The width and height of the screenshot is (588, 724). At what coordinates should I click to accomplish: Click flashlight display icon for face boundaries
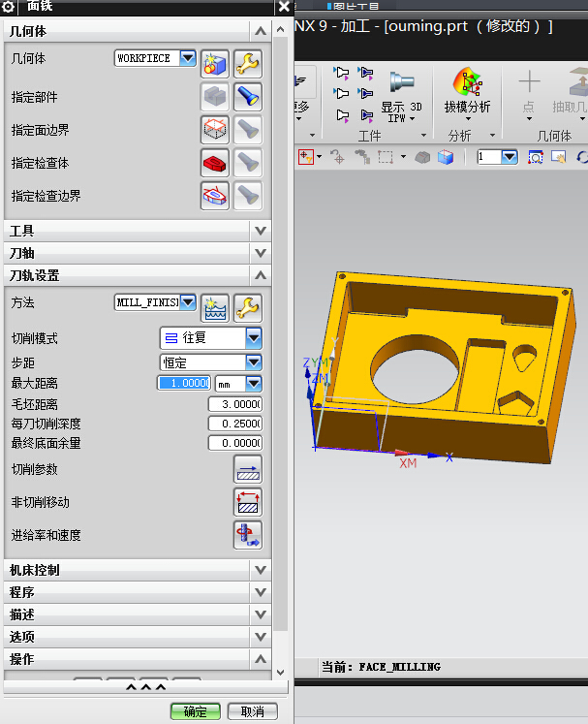[x=248, y=130]
